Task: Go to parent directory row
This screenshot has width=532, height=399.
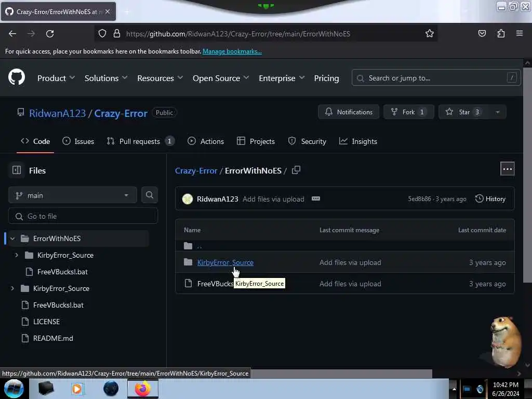Action: (345, 246)
